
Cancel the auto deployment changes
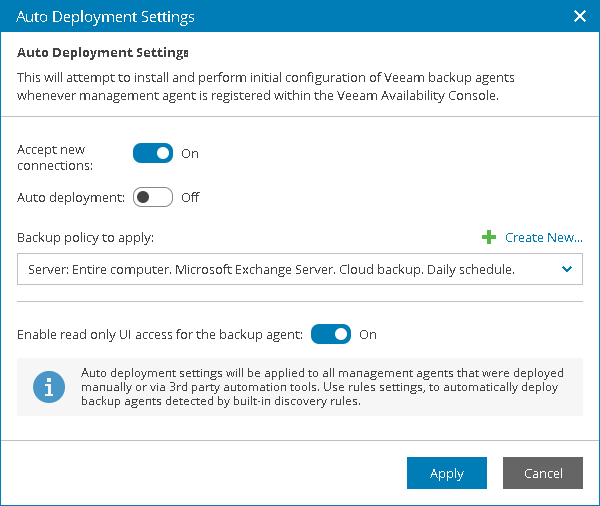pos(542,473)
